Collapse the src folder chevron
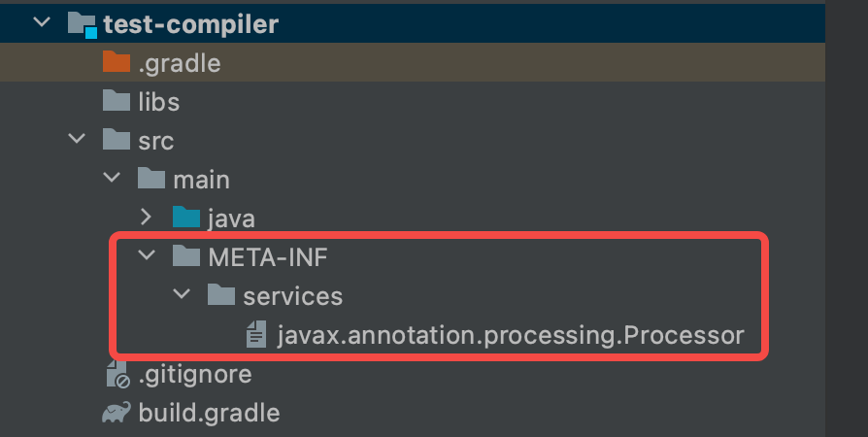 (77, 140)
